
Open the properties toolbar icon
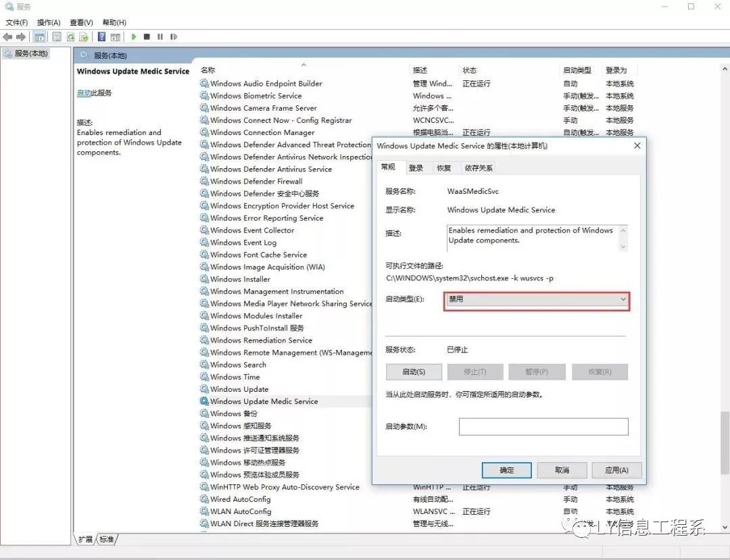(57, 36)
